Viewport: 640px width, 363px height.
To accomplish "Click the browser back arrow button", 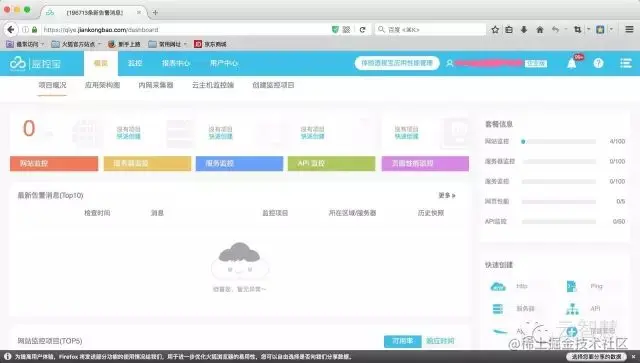I will [11, 29].
